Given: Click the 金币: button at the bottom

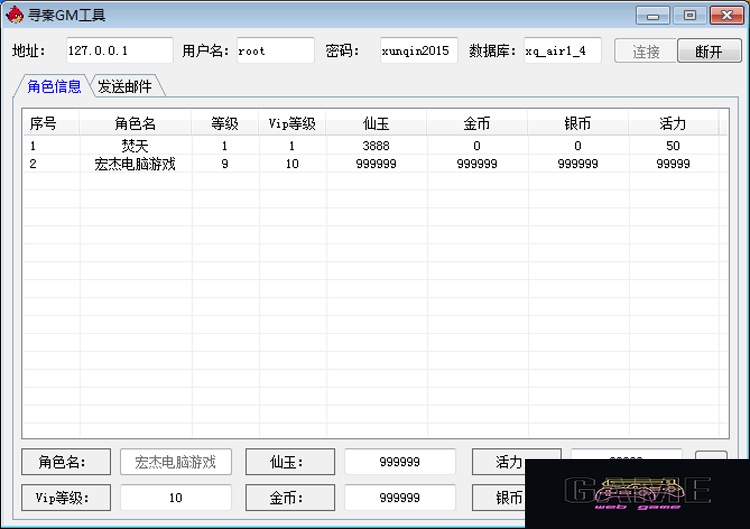Looking at the screenshot, I should tap(290, 497).
